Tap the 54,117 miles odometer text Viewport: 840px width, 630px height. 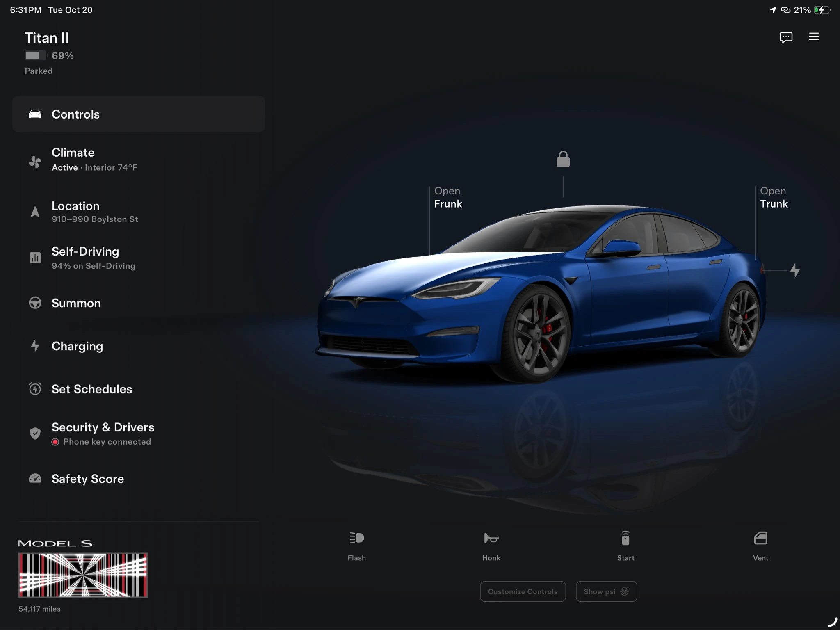pyautogui.click(x=39, y=609)
